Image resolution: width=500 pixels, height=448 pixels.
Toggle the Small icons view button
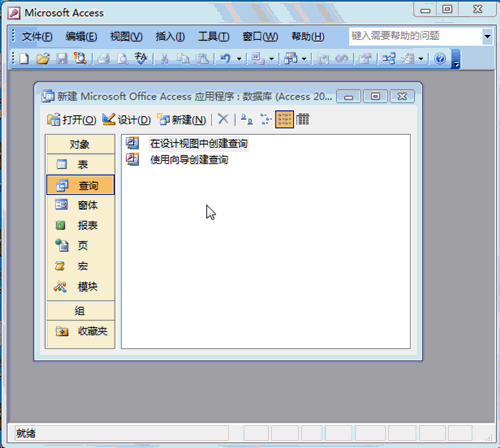click(x=266, y=119)
